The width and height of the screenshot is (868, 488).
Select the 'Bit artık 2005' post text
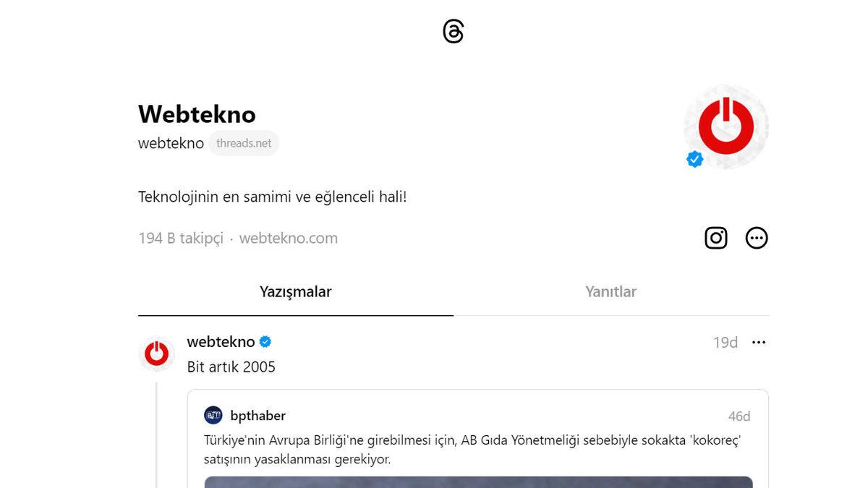click(231, 367)
